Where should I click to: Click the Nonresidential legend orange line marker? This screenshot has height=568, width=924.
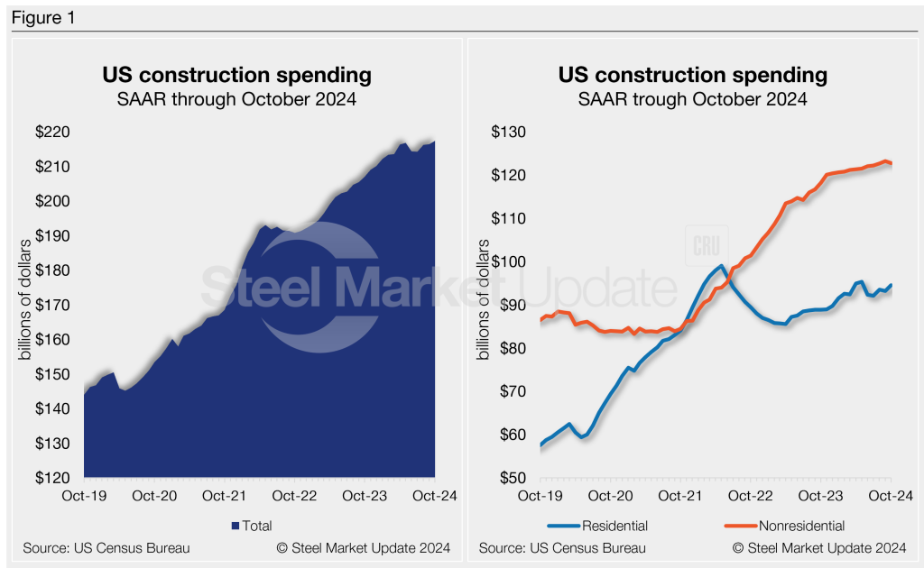pos(740,526)
